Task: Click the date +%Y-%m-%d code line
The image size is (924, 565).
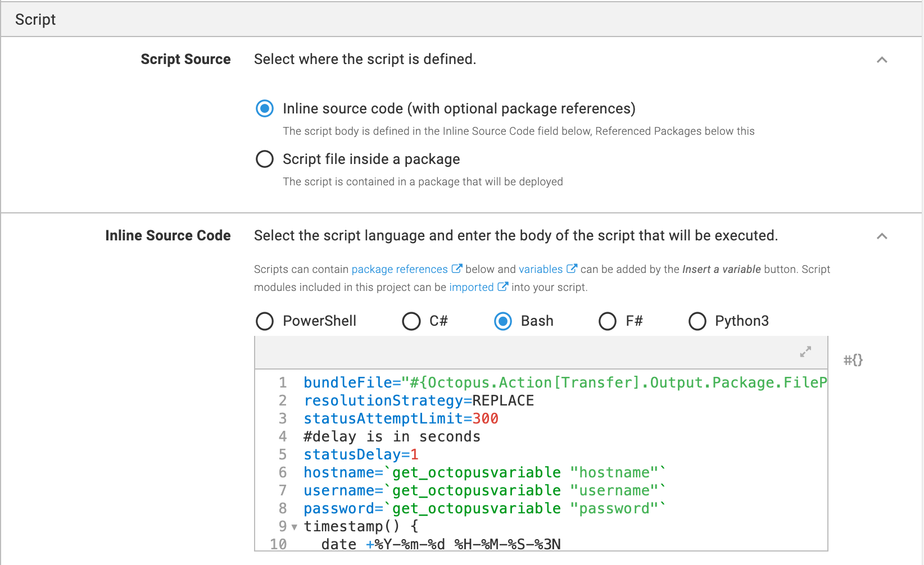Action: (x=441, y=544)
